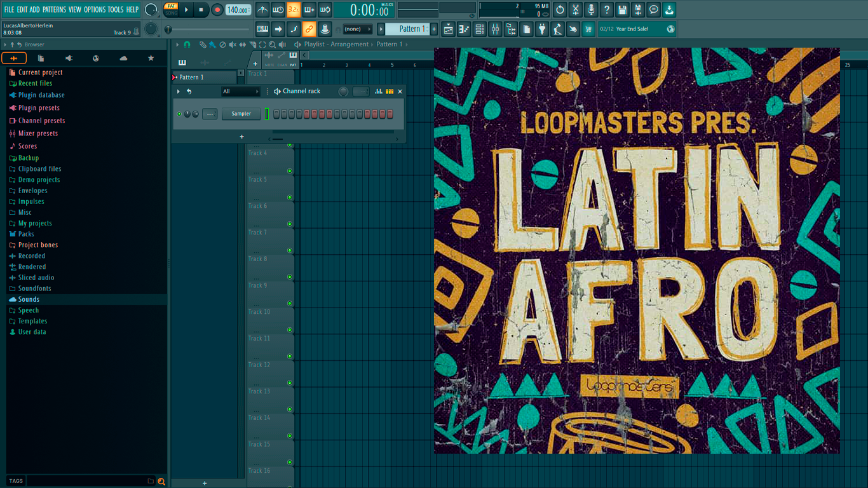Open the ADD menu
Viewport: 868px width, 488px height.
pyautogui.click(x=35, y=10)
